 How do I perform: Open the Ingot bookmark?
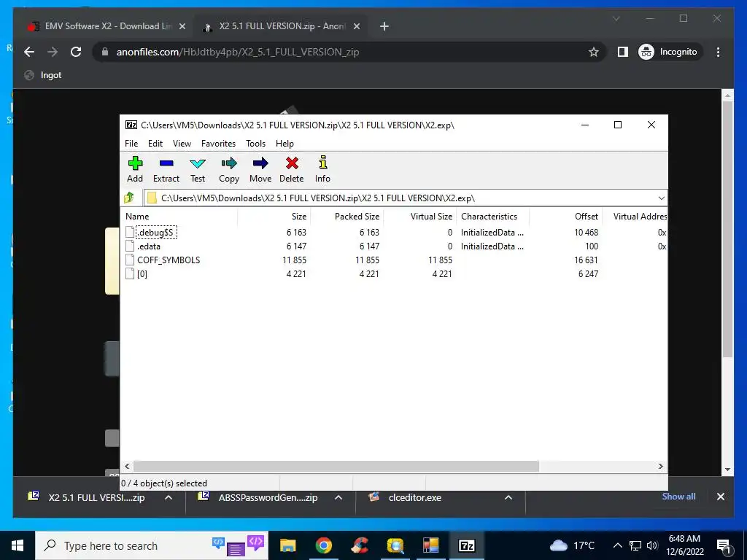pos(43,75)
